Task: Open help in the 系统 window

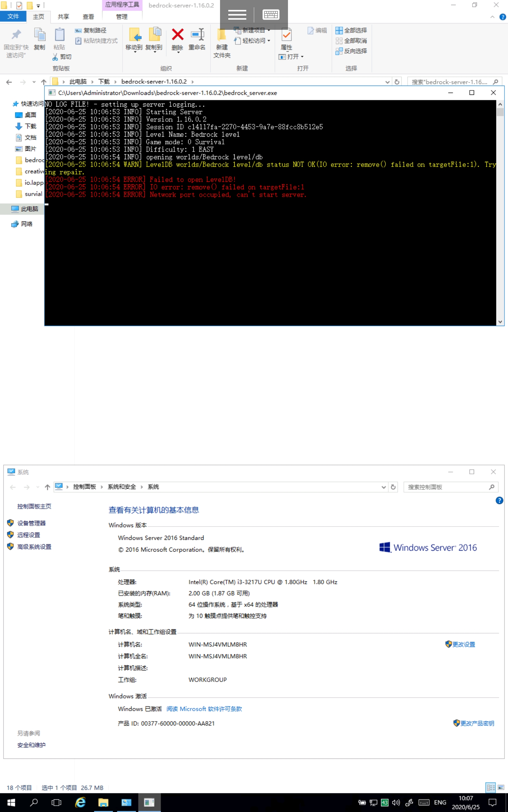Action: 499,501
